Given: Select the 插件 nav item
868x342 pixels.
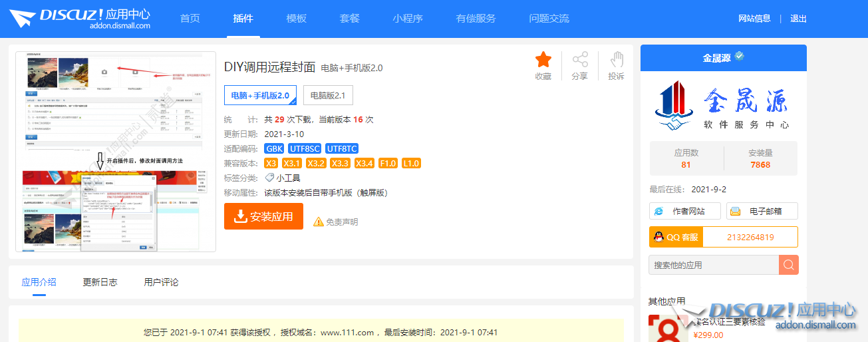Looking at the screenshot, I should pyautogui.click(x=243, y=19).
